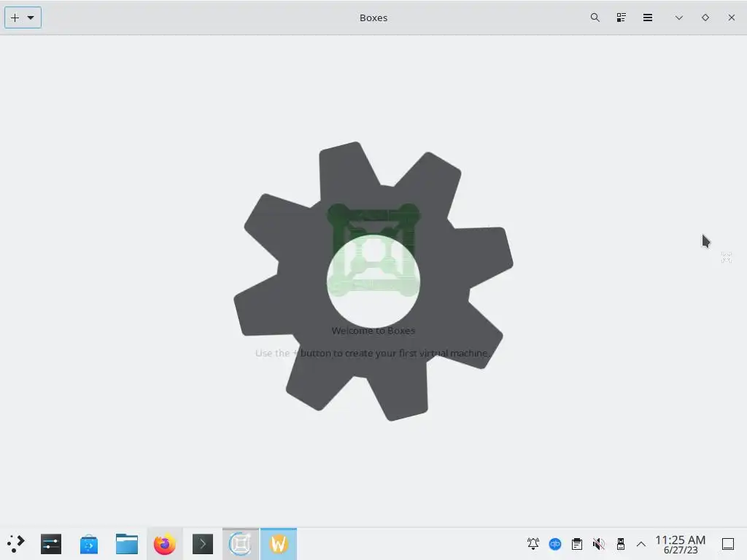
Task: Launch Discover software store from the taskbar
Action: [x=88, y=544]
